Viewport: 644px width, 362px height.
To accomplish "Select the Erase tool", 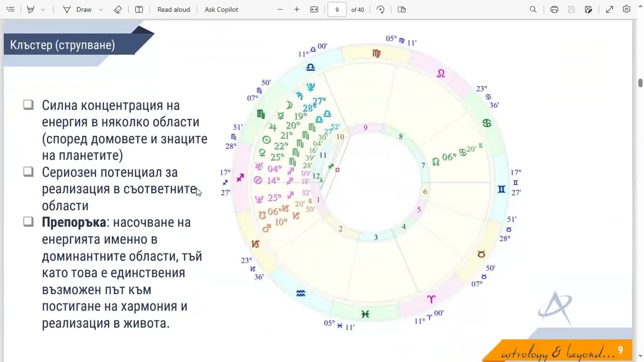I will coord(118,10).
